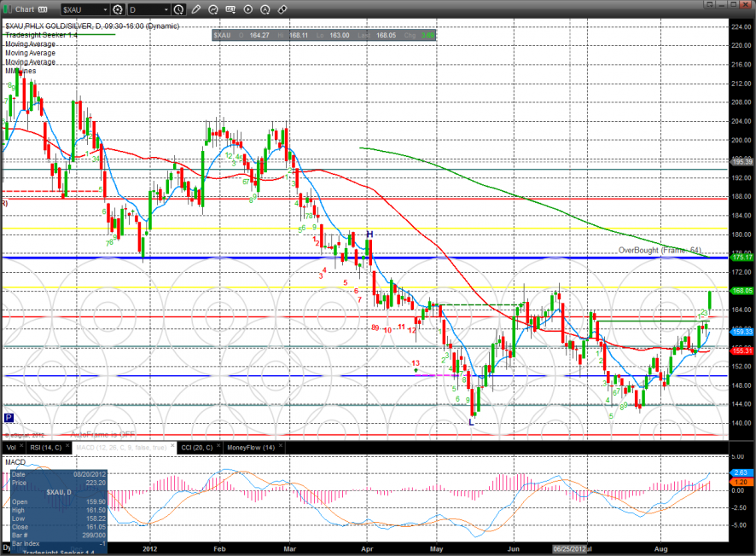Open the symbol settings gear icon
This screenshot has height=556, width=756.
115,10
